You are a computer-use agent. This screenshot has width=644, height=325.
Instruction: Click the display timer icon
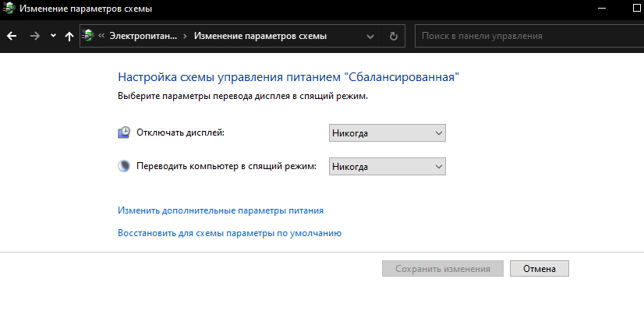pyautogui.click(x=124, y=132)
